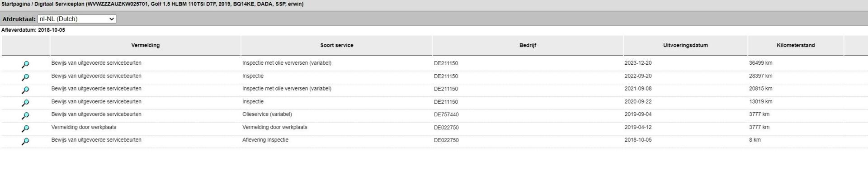Select the Aflevering Inspectie service text

(265, 140)
